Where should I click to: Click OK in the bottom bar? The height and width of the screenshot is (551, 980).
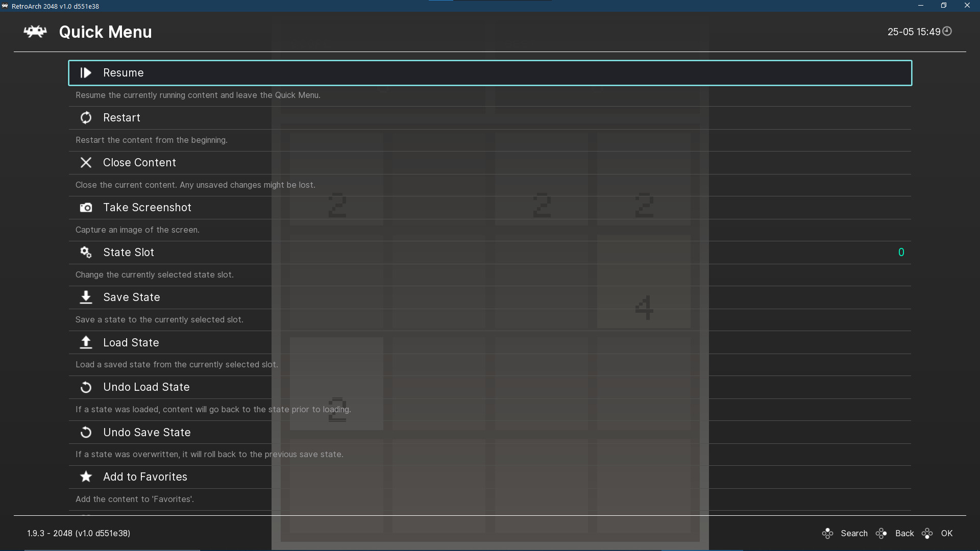pos(947,533)
